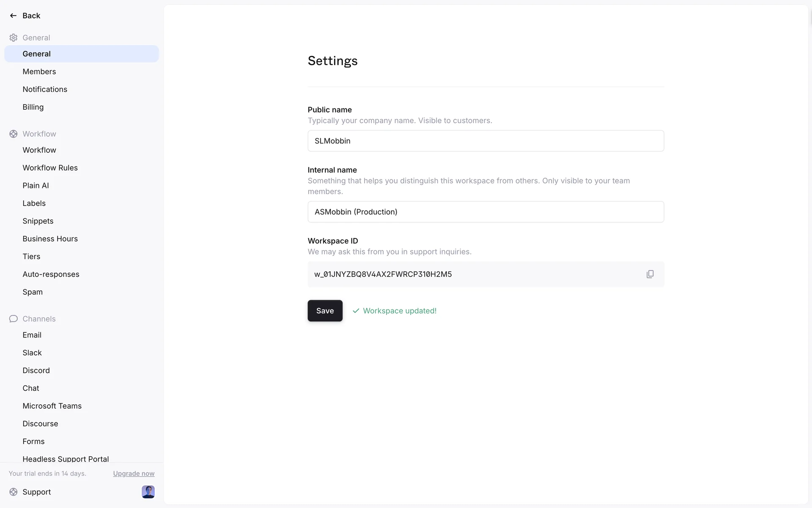812x508 pixels.
Task: Click the Upgrade now link
Action: (x=134, y=474)
